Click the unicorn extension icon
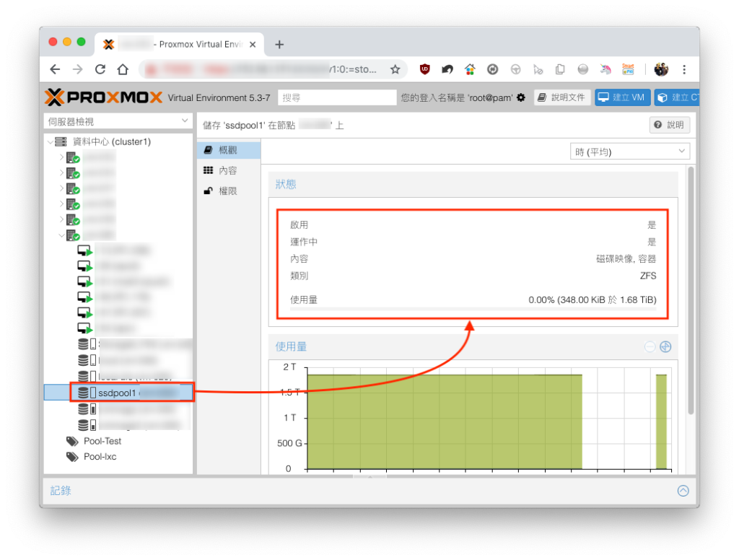Image resolution: width=739 pixels, height=560 pixels. click(x=605, y=69)
